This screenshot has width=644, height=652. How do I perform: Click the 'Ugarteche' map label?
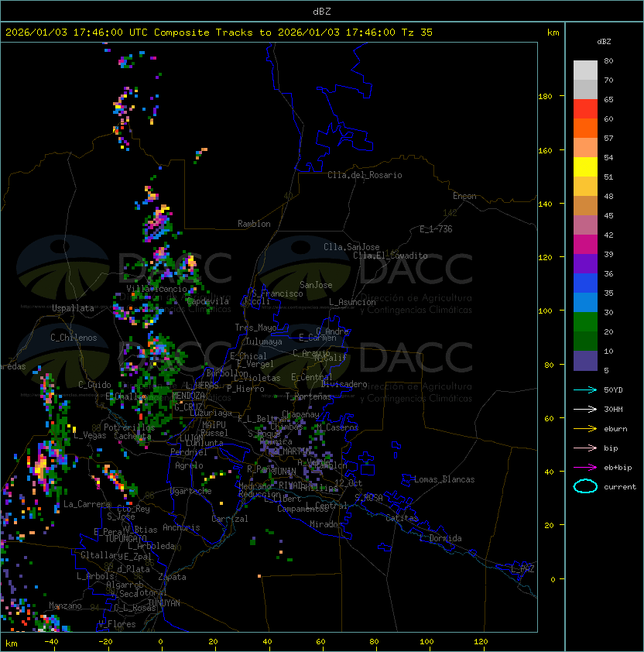click(191, 491)
